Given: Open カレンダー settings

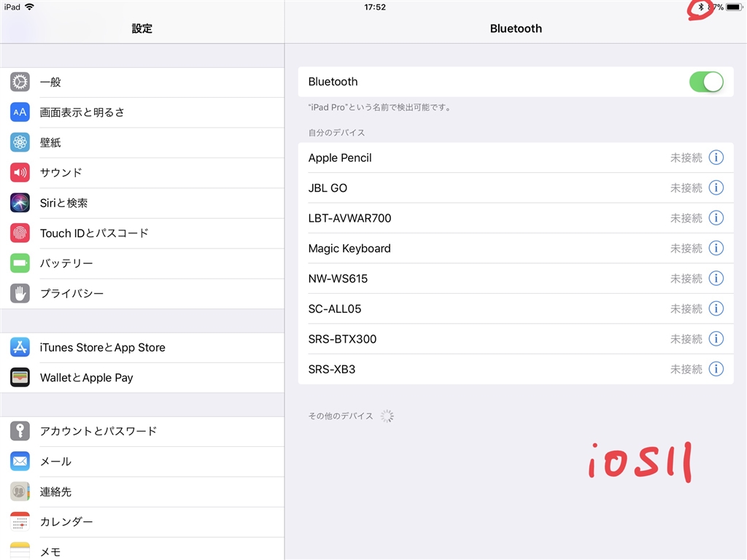Looking at the screenshot, I should coord(142,521).
